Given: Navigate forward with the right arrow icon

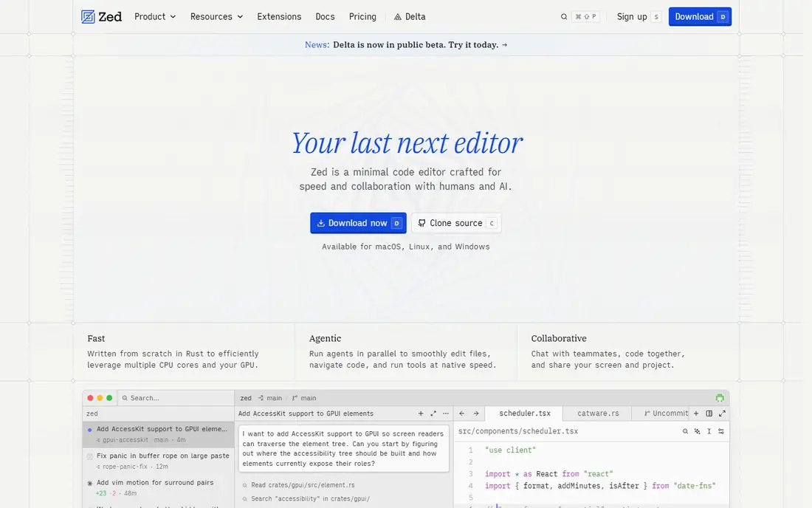Looking at the screenshot, I should (476, 413).
